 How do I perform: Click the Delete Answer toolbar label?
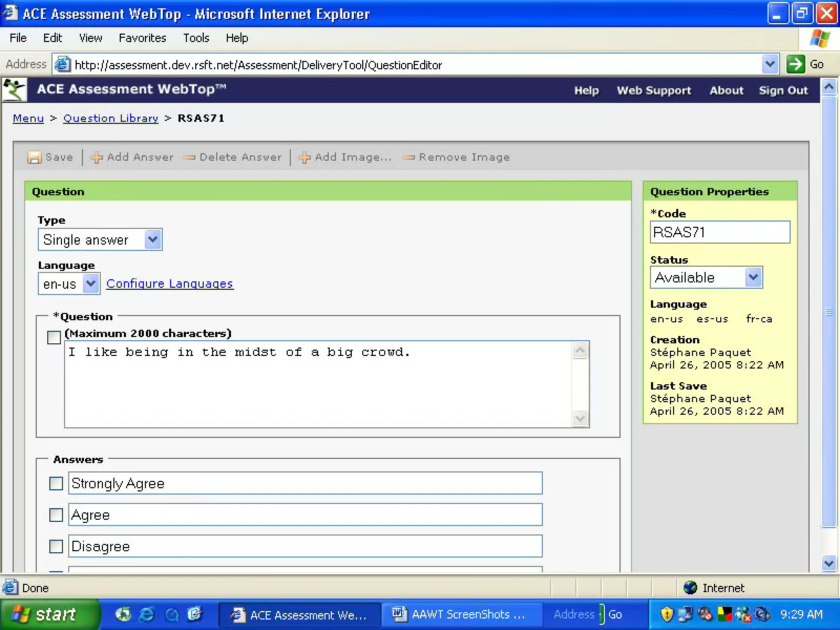pyautogui.click(x=240, y=157)
